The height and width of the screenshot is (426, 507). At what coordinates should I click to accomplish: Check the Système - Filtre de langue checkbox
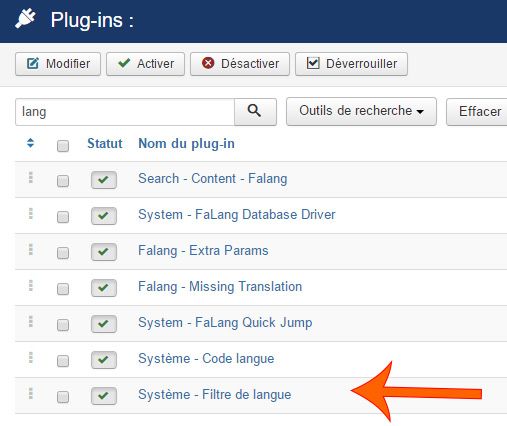tap(63, 397)
